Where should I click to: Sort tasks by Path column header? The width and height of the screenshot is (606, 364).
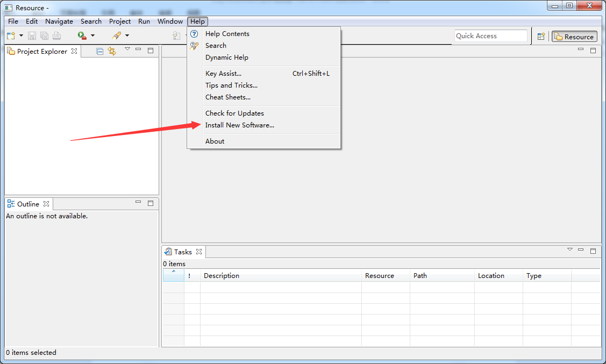(x=442, y=275)
